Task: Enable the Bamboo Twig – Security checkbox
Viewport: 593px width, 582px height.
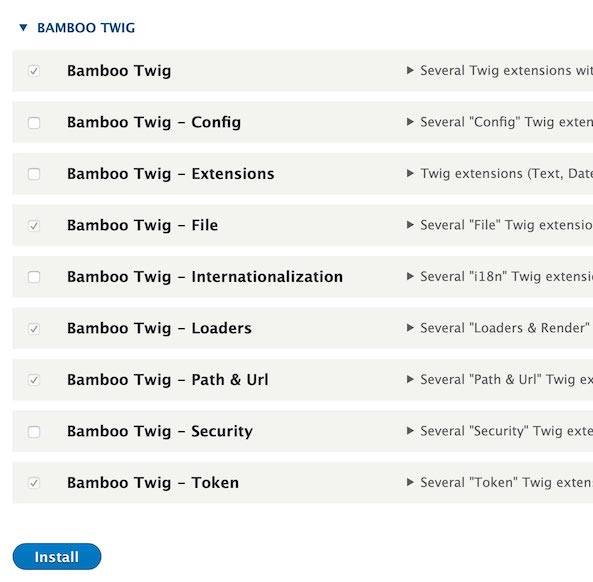Action: pos(34,431)
